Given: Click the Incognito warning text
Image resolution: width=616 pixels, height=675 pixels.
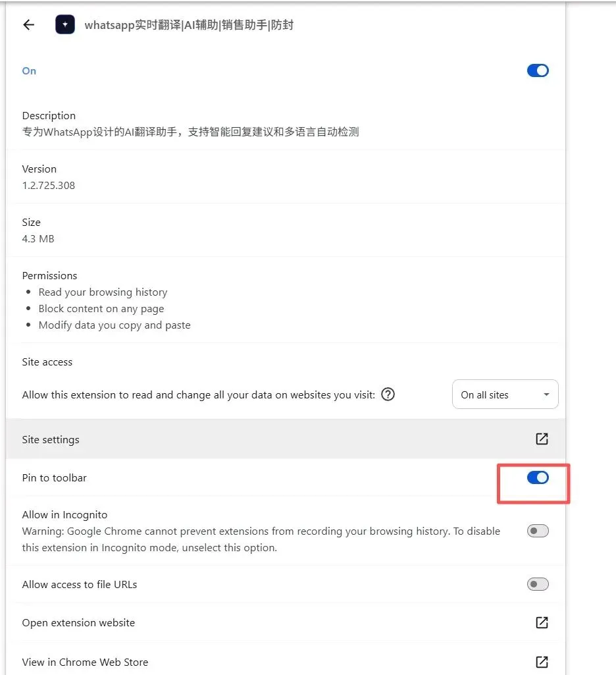Looking at the screenshot, I should pos(261,539).
